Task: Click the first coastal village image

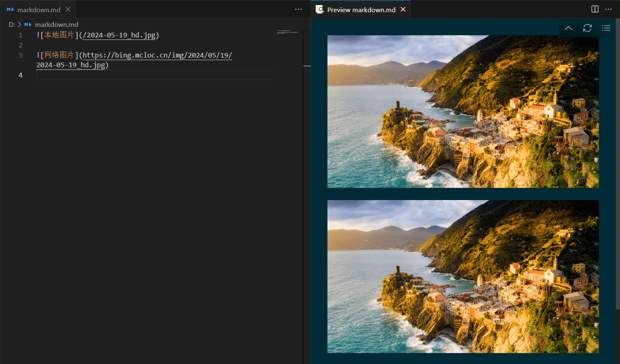Action: point(463,111)
